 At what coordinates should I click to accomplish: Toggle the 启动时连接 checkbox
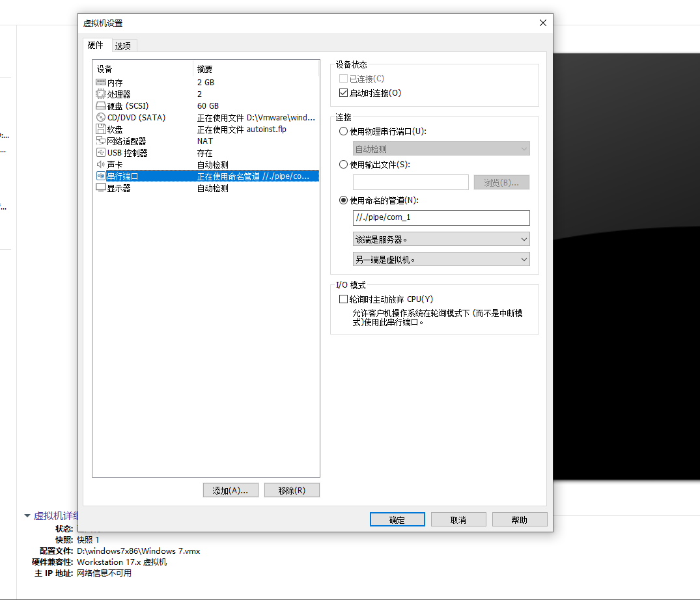point(343,93)
